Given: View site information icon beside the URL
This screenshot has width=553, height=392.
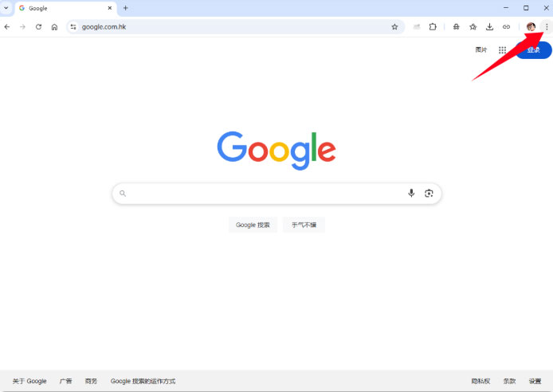Looking at the screenshot, I should pyautogui.click(x=73, y=27).
